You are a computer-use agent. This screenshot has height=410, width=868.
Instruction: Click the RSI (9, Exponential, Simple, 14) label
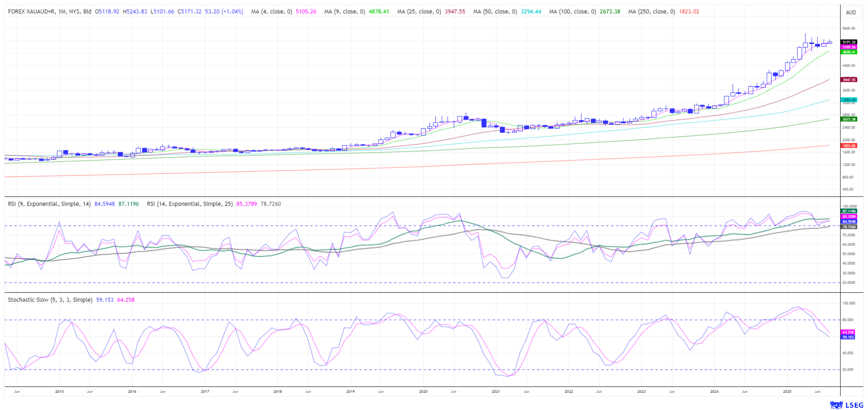click(49, 204)
